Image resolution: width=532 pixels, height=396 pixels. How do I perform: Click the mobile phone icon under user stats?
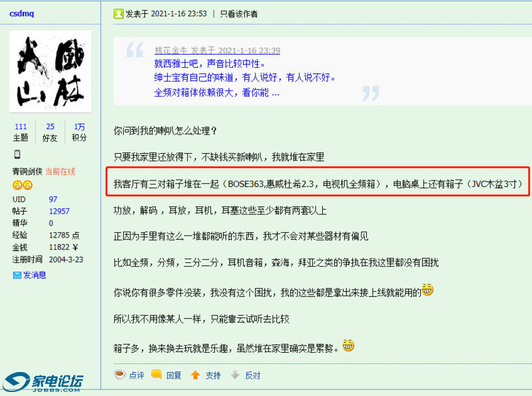(x=17, y=154)
